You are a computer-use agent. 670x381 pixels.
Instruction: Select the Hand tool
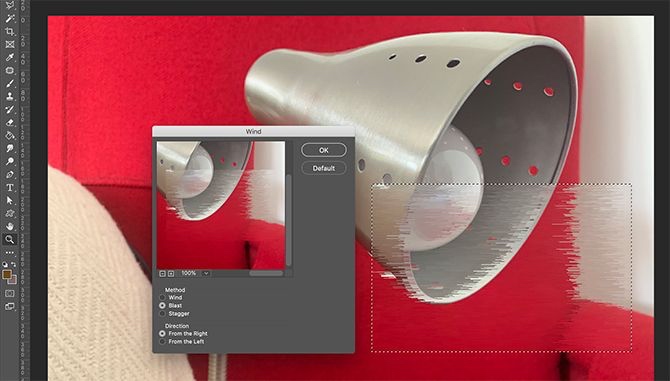click(9, 226)
